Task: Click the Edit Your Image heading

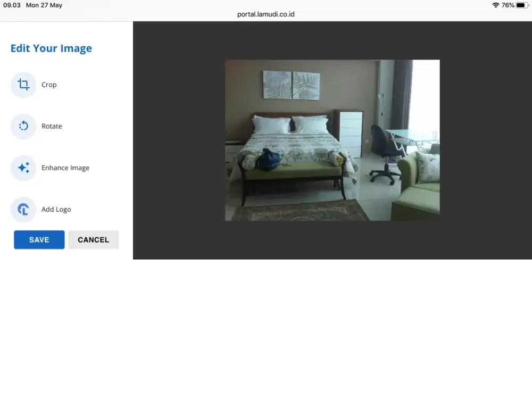Action: (51, 48)
